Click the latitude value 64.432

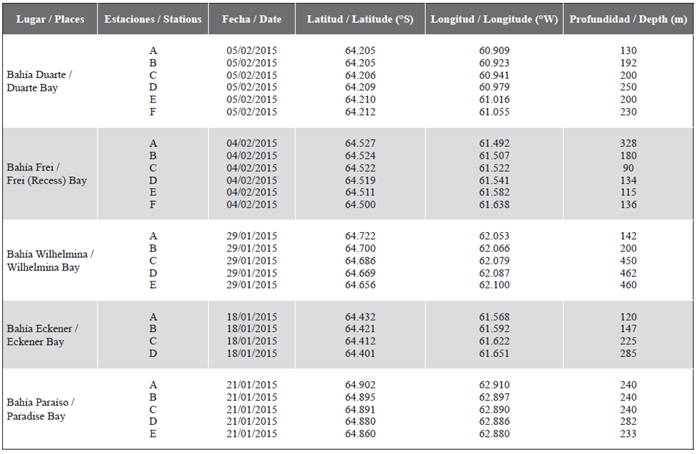click(360, 317)
